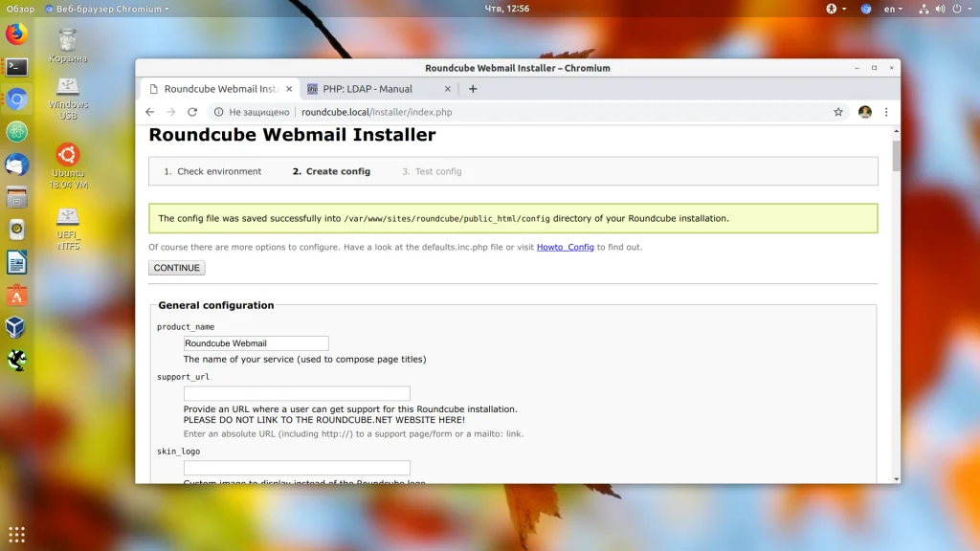Close the Chromium window
This screenshot has height=551, width=980.
tap(891, 68)
